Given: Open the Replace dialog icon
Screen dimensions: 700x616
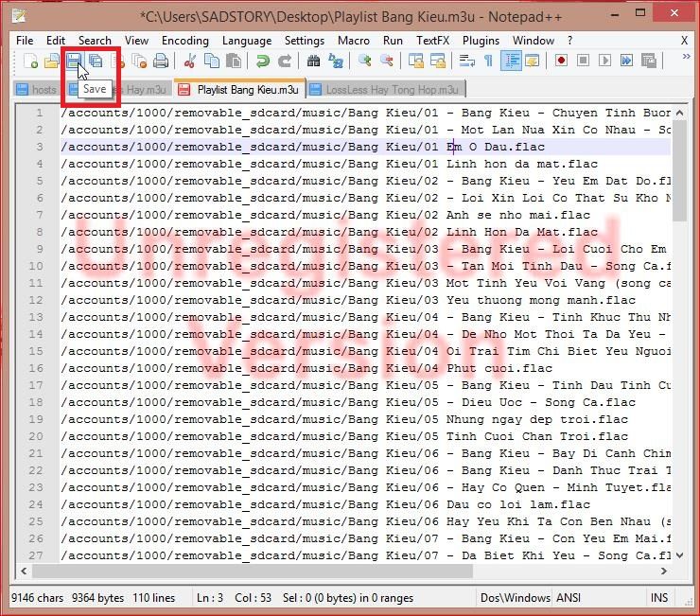Looking at the screenshot, I should click(x=335, y=61).
